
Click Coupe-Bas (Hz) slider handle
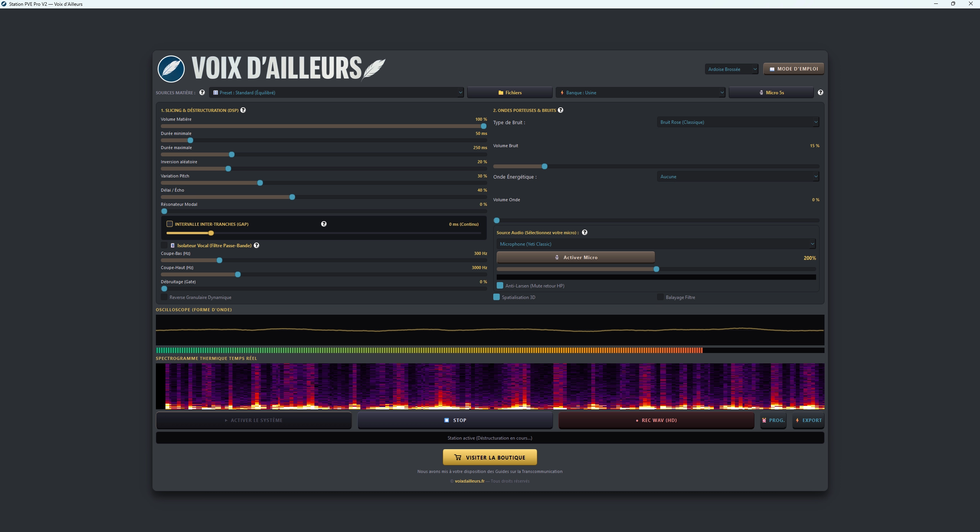(219, 260)
